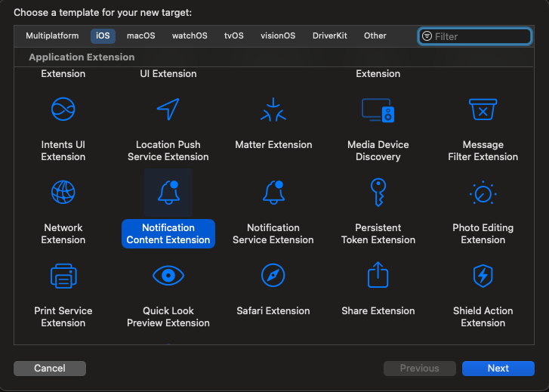549x392 pixels.
Task: Click the "Media Device Discovery" label
Action: [x=378, y=150]
